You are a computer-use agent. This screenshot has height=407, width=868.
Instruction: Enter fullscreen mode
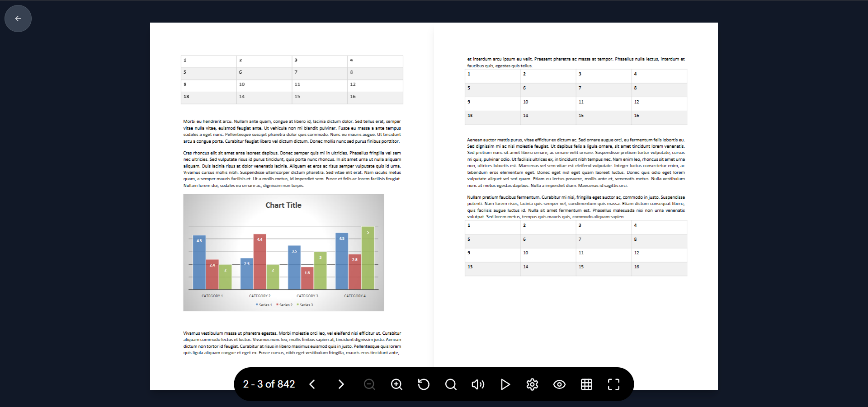click(613, 384)
